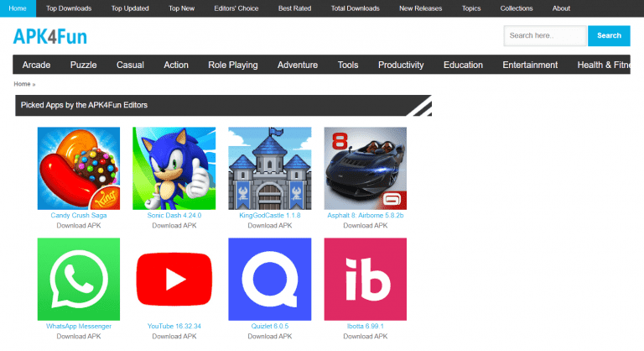Open the KingGodCastle castle icon

coord(270,168)
